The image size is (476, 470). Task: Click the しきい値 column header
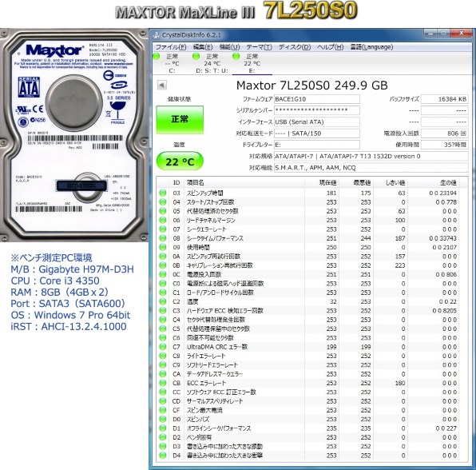click(x=391, y=182)
